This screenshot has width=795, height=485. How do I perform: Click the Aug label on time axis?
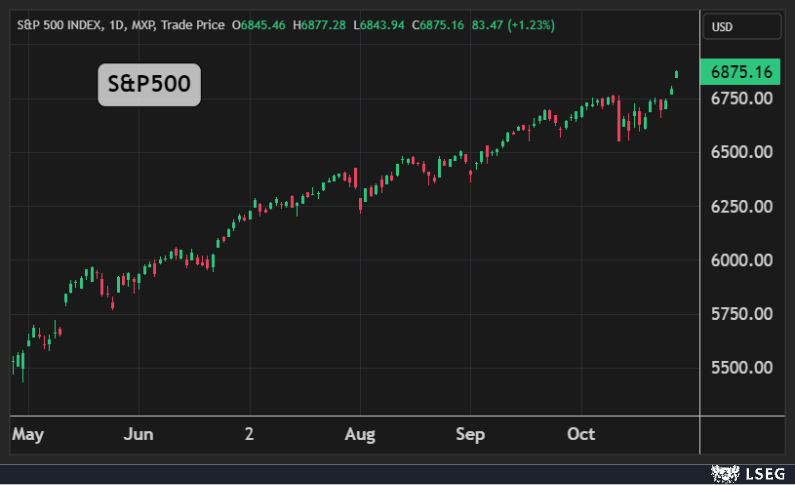coord(359,434)
